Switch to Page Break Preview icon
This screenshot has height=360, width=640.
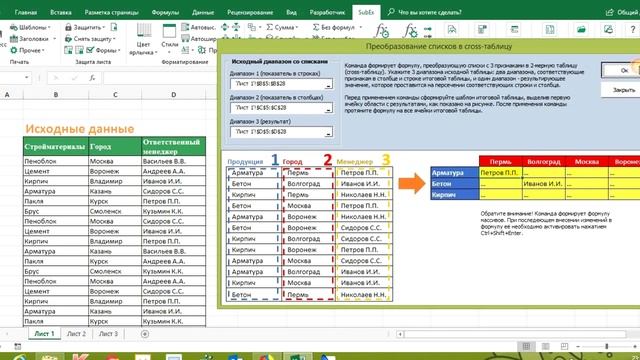pyautogui.click(x=564, y=347)
